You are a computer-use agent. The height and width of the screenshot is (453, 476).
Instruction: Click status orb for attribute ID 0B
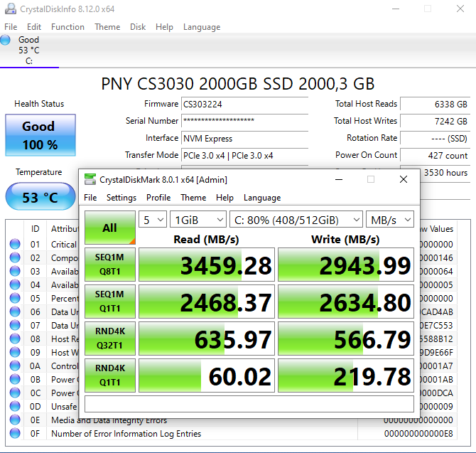click(15, 379)
